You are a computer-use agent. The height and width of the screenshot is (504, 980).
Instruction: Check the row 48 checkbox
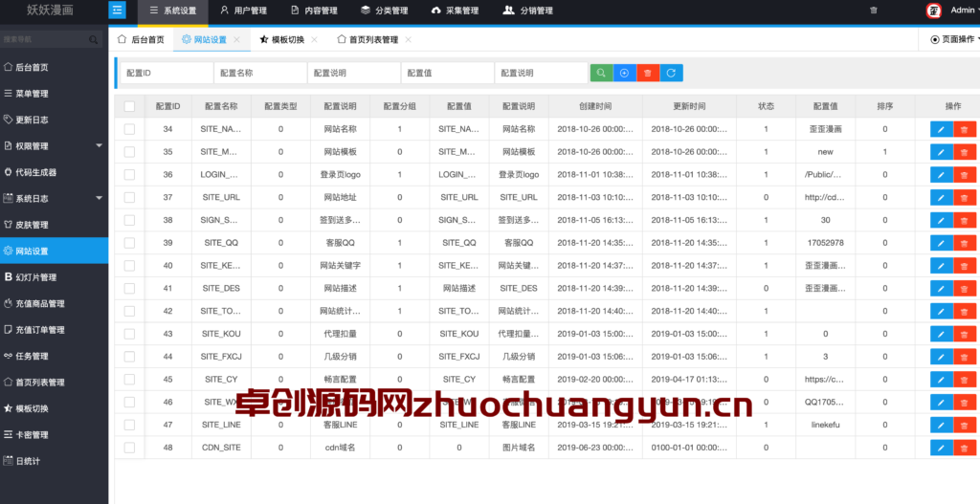point(129,448)
